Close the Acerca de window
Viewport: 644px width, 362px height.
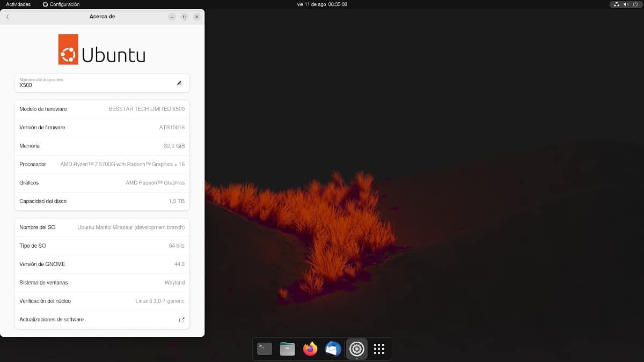pos(197,17)
